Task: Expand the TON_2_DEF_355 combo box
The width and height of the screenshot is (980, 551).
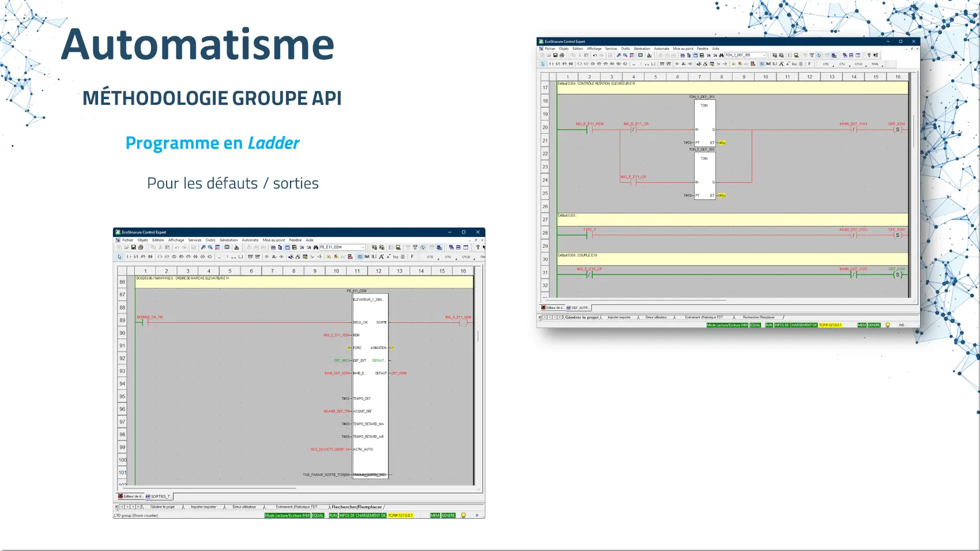Action: tap(764, 56)
